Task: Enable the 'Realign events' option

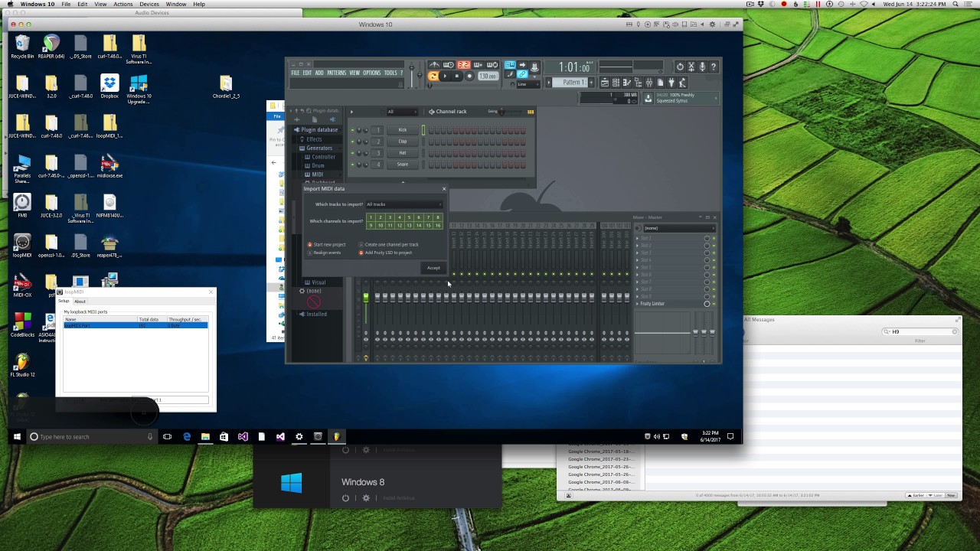Action: (325, 253)
